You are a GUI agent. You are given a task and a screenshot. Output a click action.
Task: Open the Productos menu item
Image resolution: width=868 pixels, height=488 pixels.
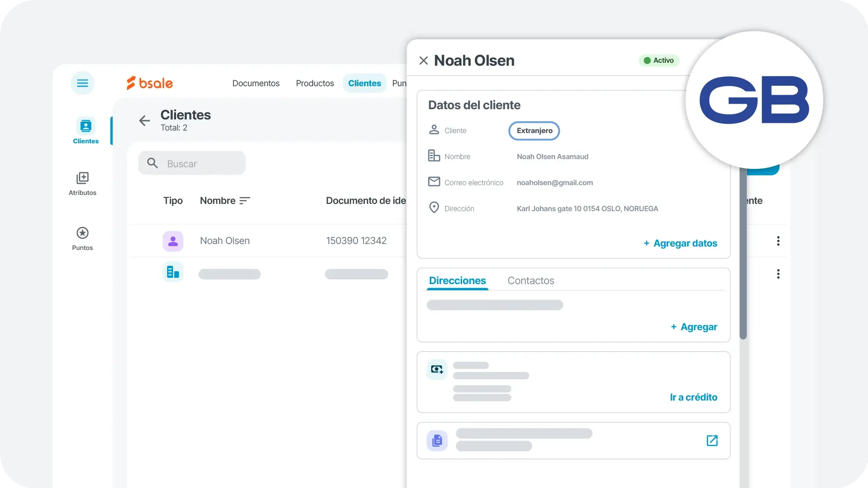tap(315, 83)
